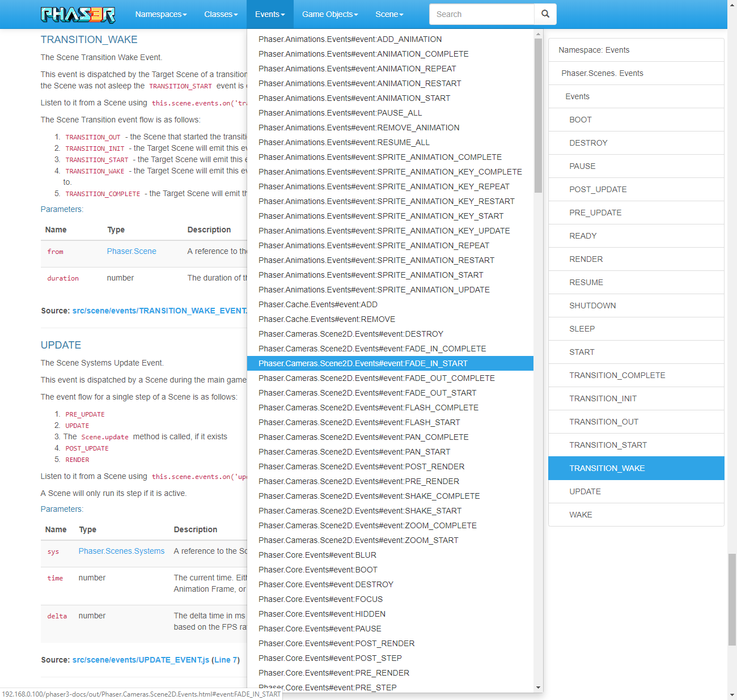Open the Classes dropdown
Screen dimensions: 737x700
pos(221,14)
